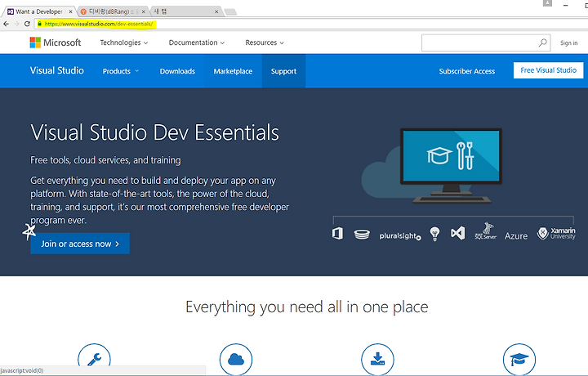Open a new browser tab
The width and height of the screenshot is (588, 376).
230,12
